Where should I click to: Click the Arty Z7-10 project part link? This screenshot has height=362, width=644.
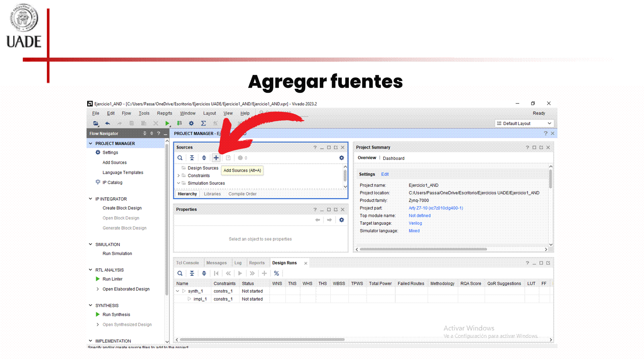(435, 208)
